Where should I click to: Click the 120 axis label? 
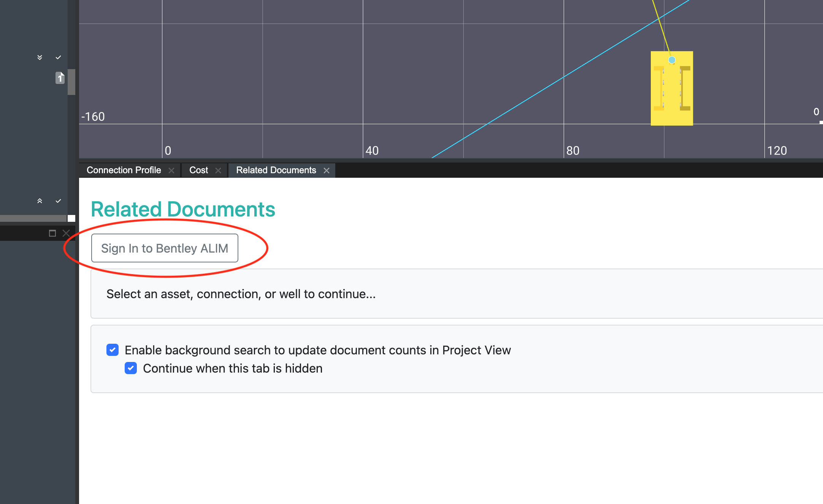777,151
